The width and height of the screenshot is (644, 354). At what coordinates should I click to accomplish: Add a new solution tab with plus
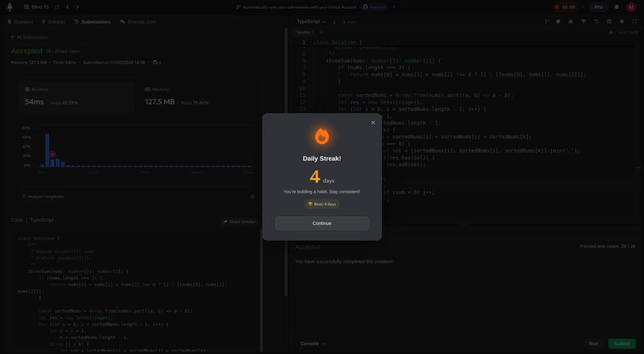(321, 32)
